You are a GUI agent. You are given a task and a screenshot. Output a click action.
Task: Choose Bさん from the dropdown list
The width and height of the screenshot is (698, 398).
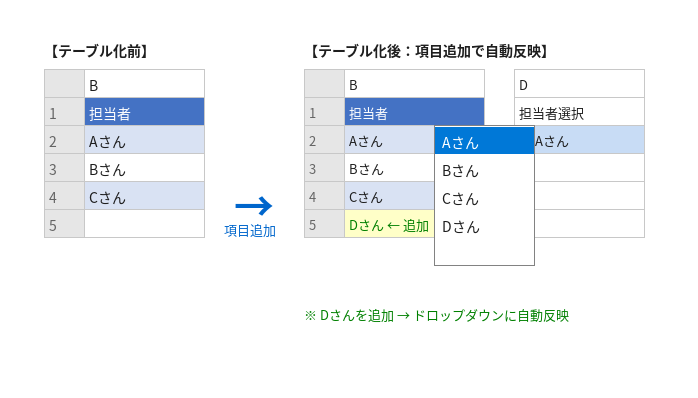484,171
